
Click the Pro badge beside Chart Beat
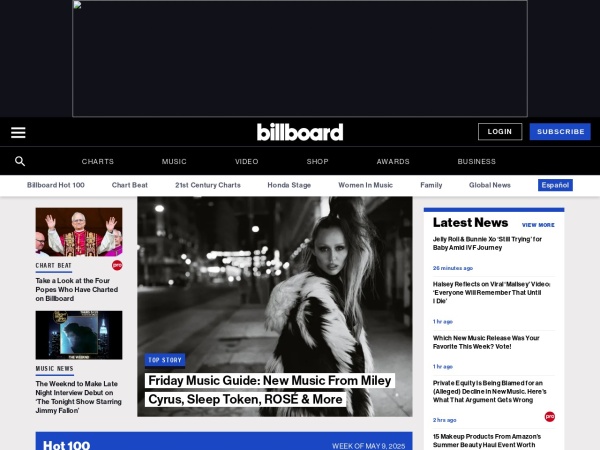[117, 265]
